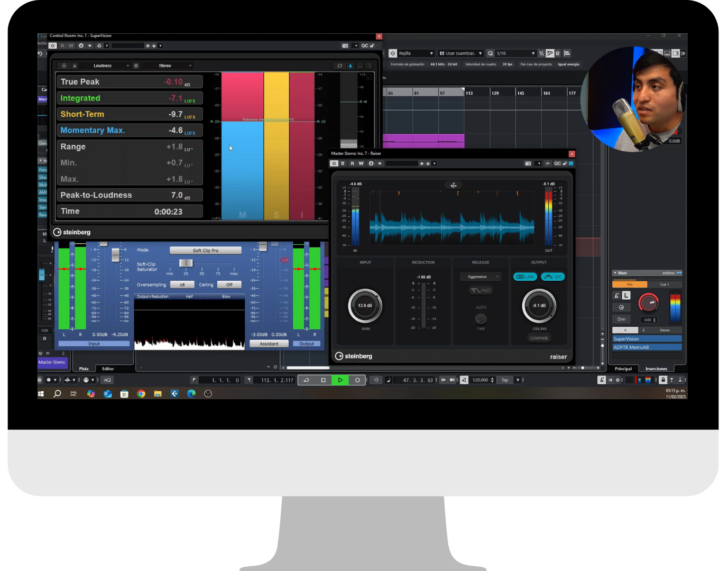Select the Output+Reduction display mode
This screenshot has height=571, width=728.
[x=153, y=297]
